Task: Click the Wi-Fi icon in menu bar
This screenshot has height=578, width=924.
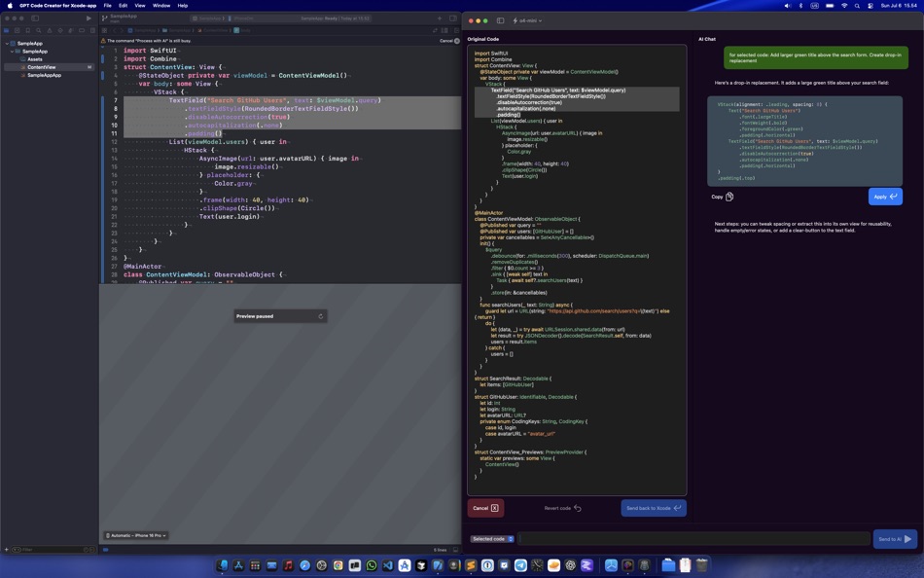Action: click(x=844, y=5)
